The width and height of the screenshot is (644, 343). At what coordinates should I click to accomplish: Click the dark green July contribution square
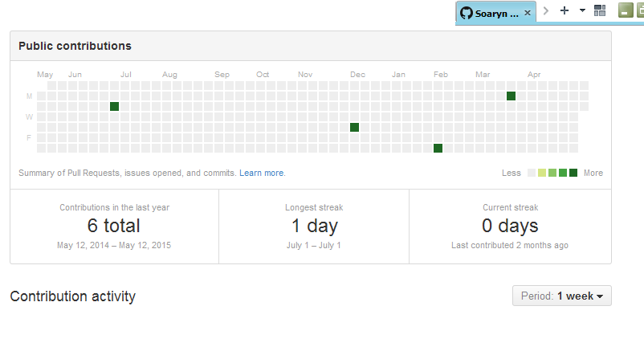tap(114, 107)
